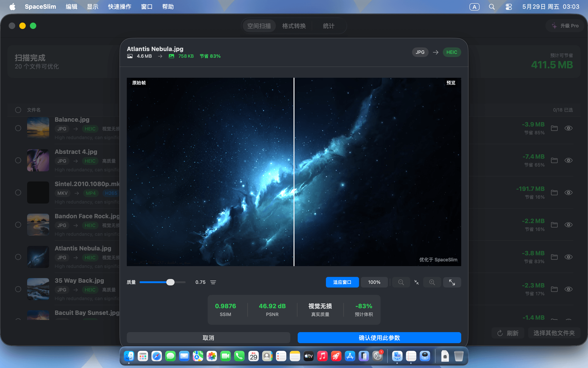
Task: Click the zoom in magnifier icon
Action: click(x=432, y=282)
